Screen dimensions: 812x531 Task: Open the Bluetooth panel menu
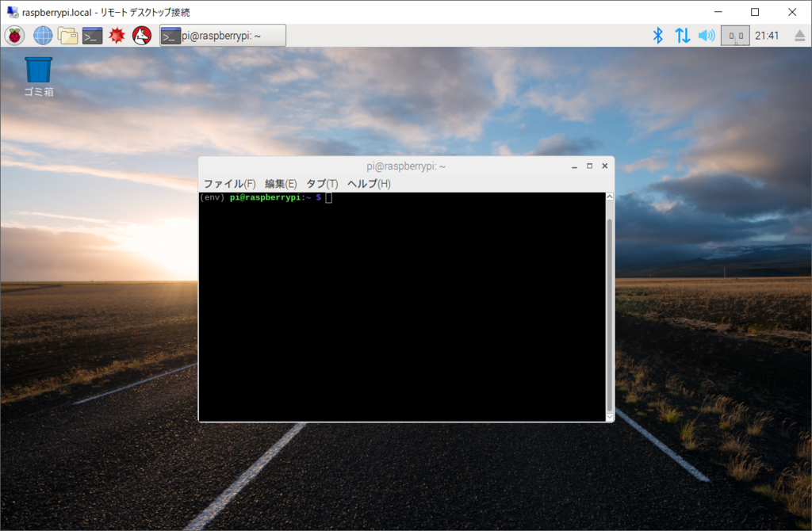(x=657, y=35)
